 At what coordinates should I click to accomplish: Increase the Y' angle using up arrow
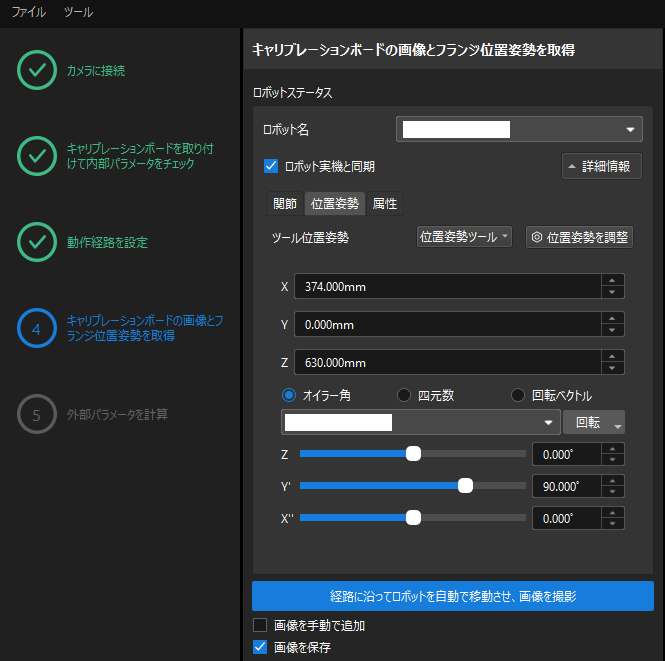pos(613,481)
